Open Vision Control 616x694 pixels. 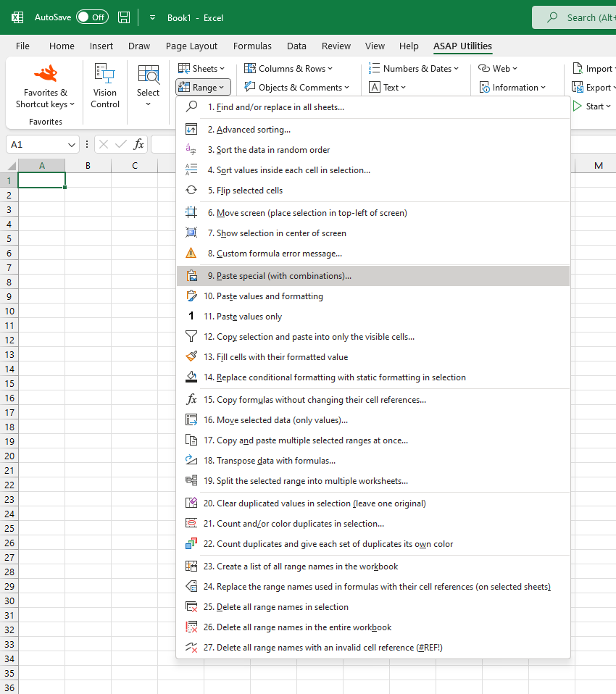coord(105,86)
